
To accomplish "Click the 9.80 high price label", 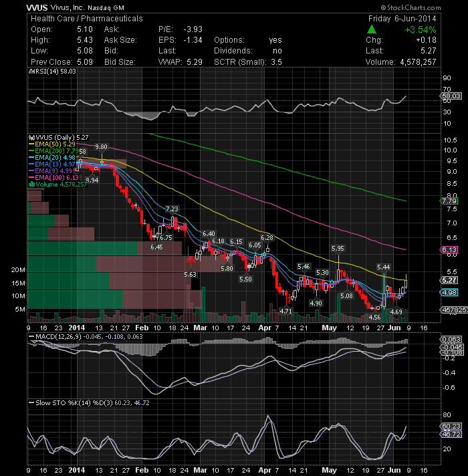I will 101,147.
